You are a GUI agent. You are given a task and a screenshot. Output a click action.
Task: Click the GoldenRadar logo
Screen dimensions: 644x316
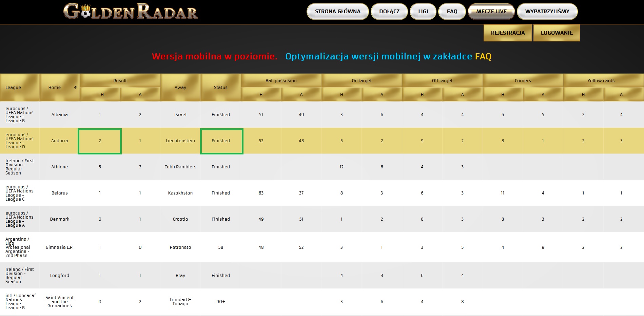tap(131, 11)
